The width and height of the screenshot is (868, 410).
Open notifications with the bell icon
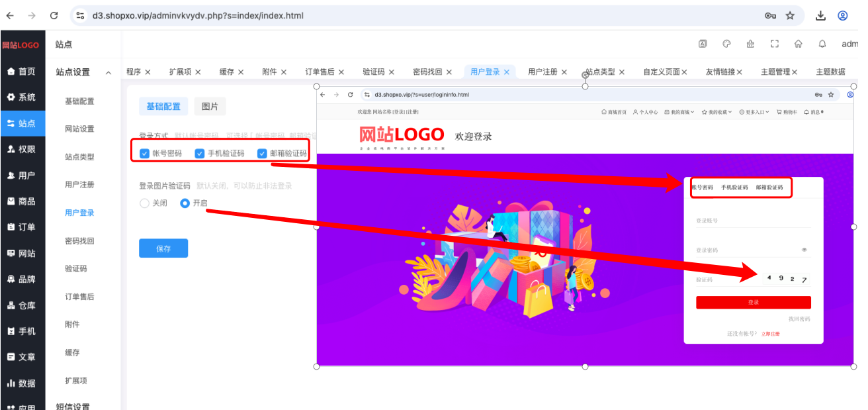(822, 44)
